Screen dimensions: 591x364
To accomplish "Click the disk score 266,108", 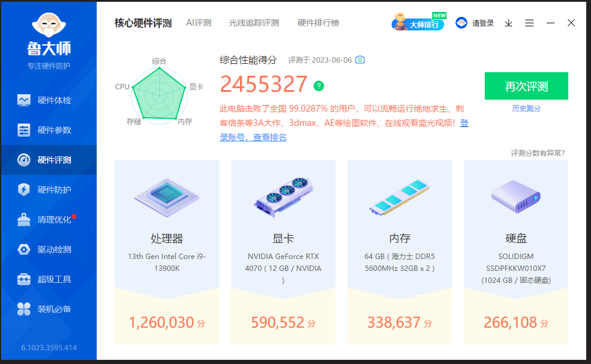I will tap(516, 323).
